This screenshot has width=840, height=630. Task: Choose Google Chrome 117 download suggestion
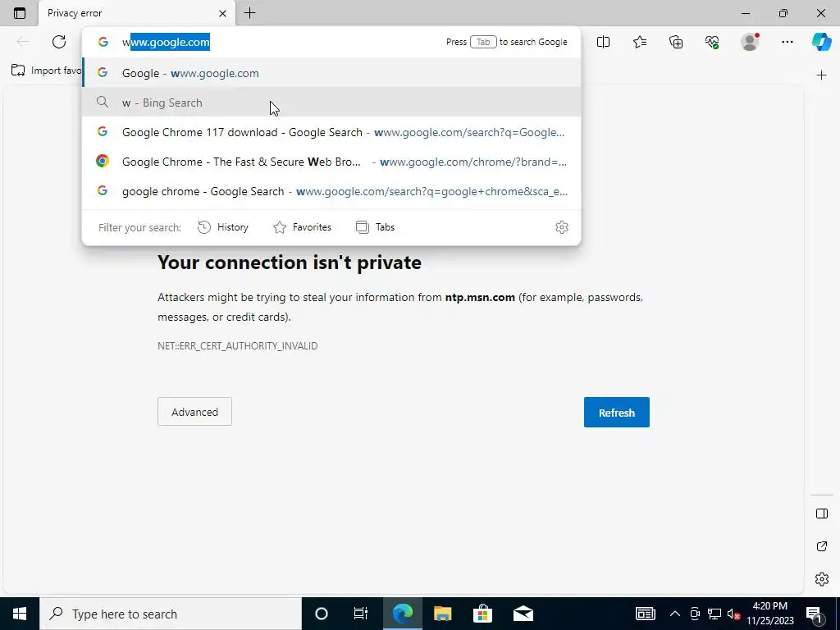pyautogui.click(x=331, y=132)
